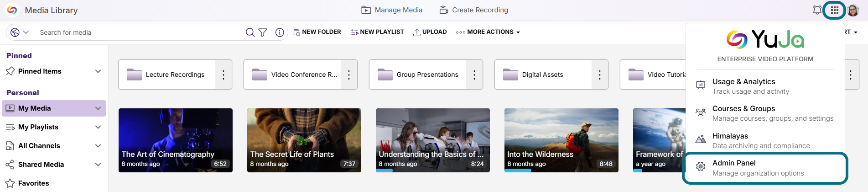Open the Framework video thumbnail
The image size is (868, 192).
(660, 140)
